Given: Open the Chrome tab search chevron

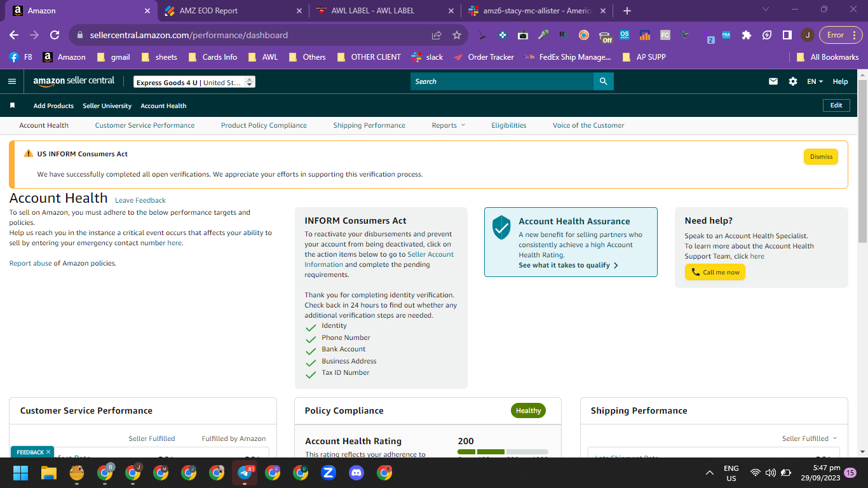Looking at the screenshot, I should click(765, 10).
